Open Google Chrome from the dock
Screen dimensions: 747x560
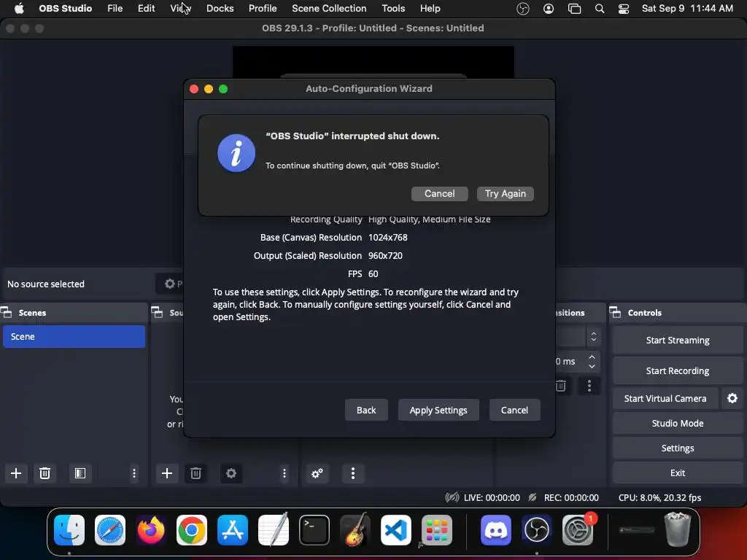coord(192,530)
